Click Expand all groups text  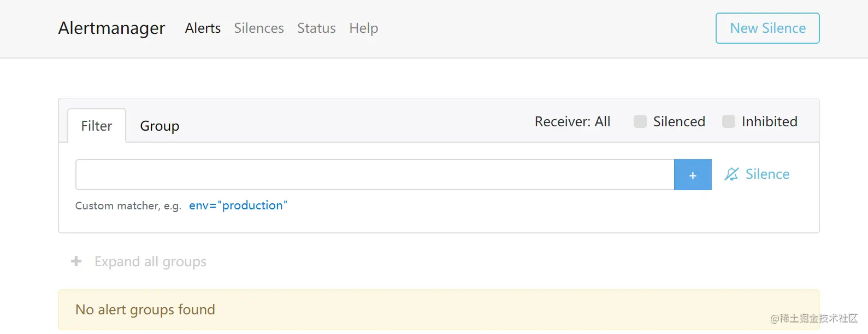(x=150, y=262)
